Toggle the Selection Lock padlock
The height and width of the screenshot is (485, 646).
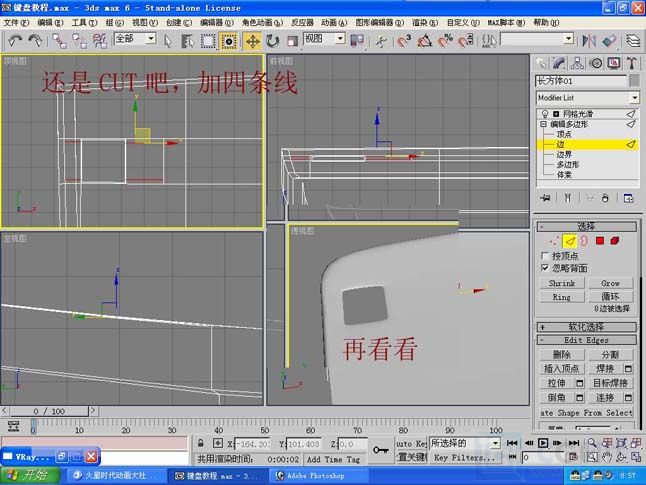tap(200, 443)
